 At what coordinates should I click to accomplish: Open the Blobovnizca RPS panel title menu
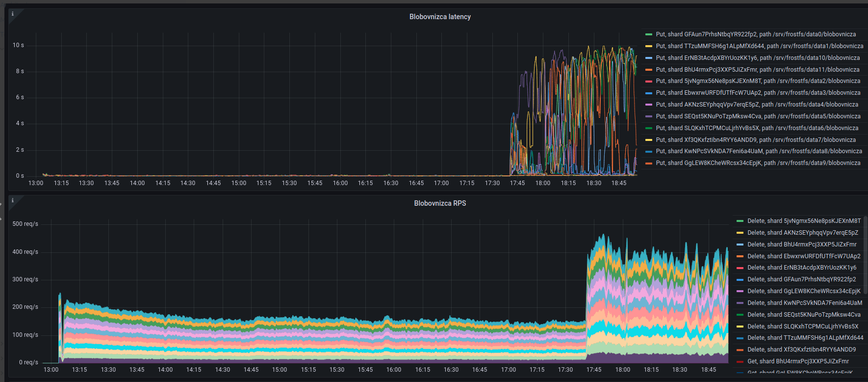tap(440, 203)
